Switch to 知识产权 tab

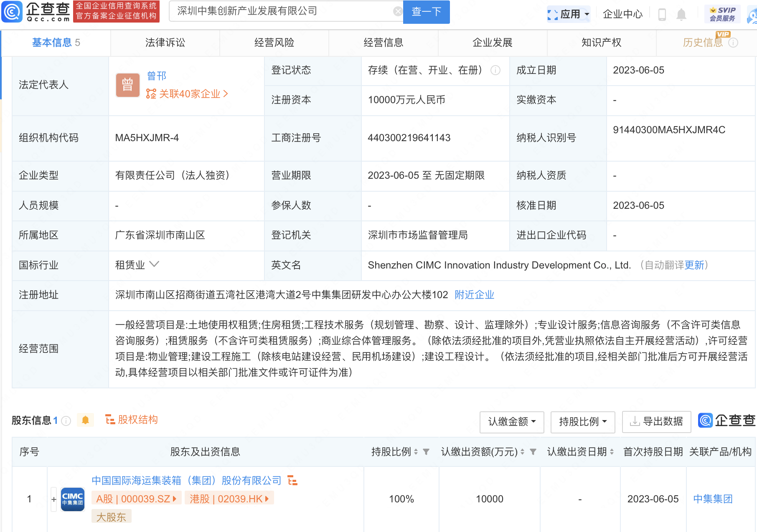coord(601,43)
